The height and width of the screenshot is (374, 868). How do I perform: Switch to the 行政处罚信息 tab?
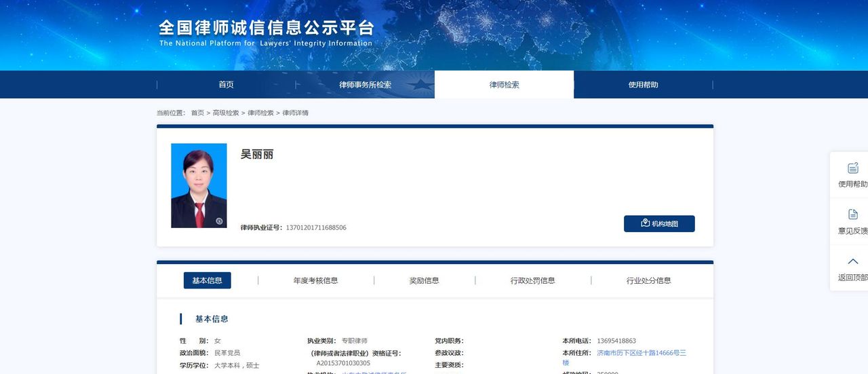click(532, 280)
